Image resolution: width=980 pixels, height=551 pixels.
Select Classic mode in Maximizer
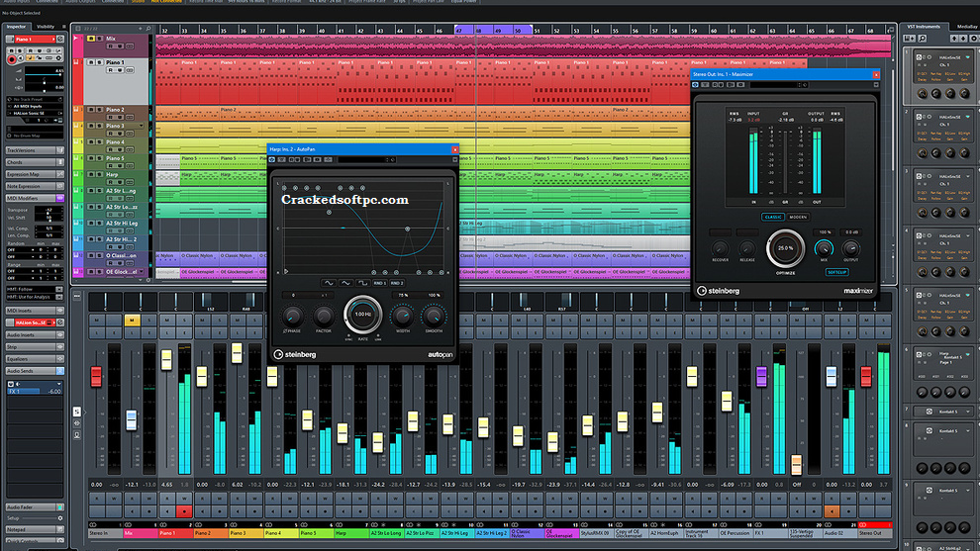pyautogui.click(x=773, y=217)
